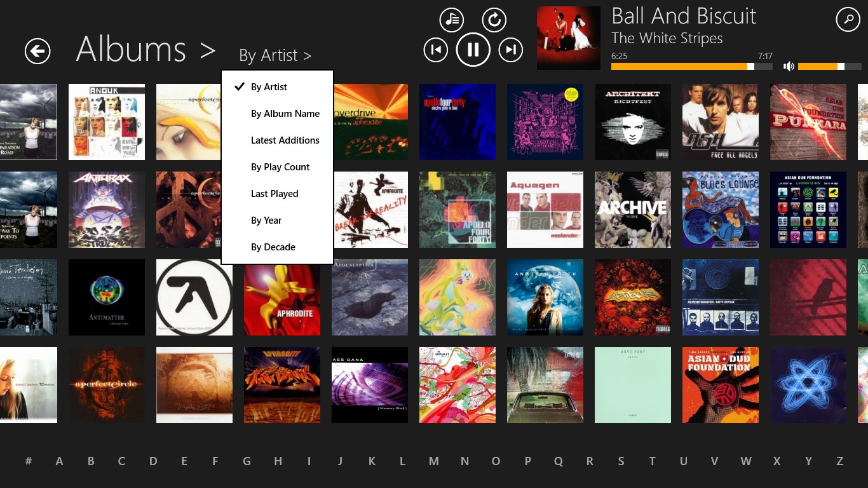Image resolution: width=868 pixels, height=488 pixels.
Task: Skip to the next track
Action: (510, 50)
